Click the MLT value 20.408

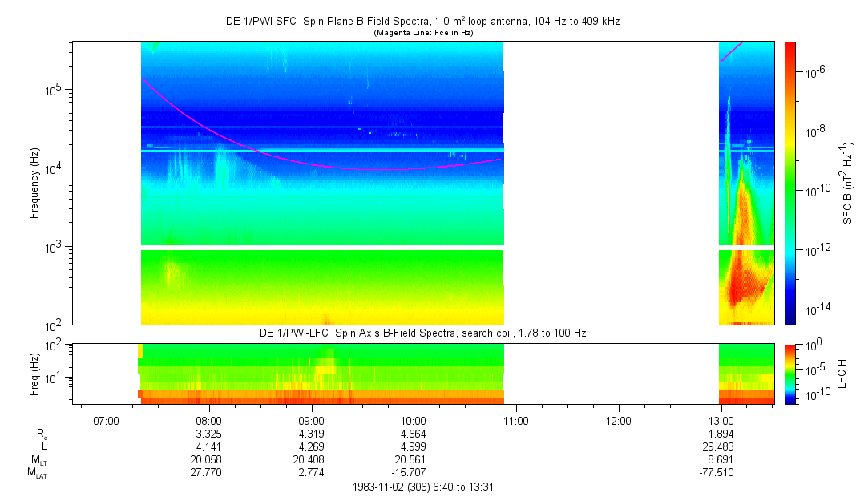(311, 460)
